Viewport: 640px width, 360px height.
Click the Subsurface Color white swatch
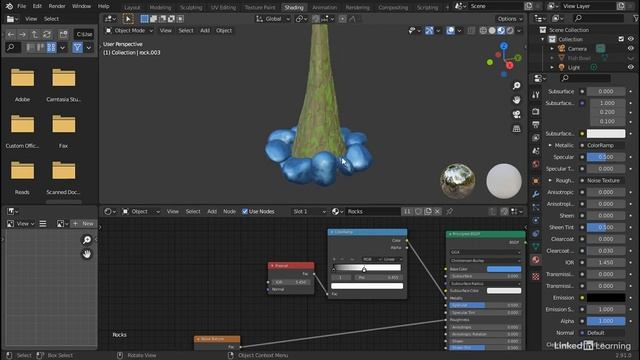[x=606, y=133]
